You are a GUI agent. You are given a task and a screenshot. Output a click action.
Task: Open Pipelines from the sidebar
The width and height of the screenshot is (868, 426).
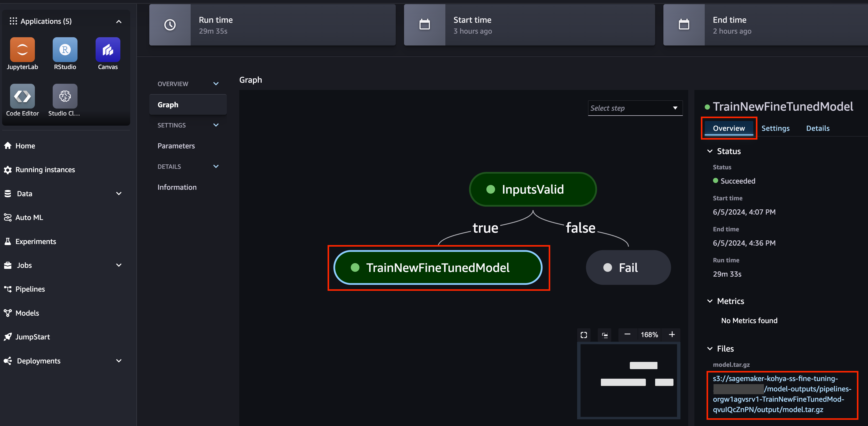click(30, 289)
